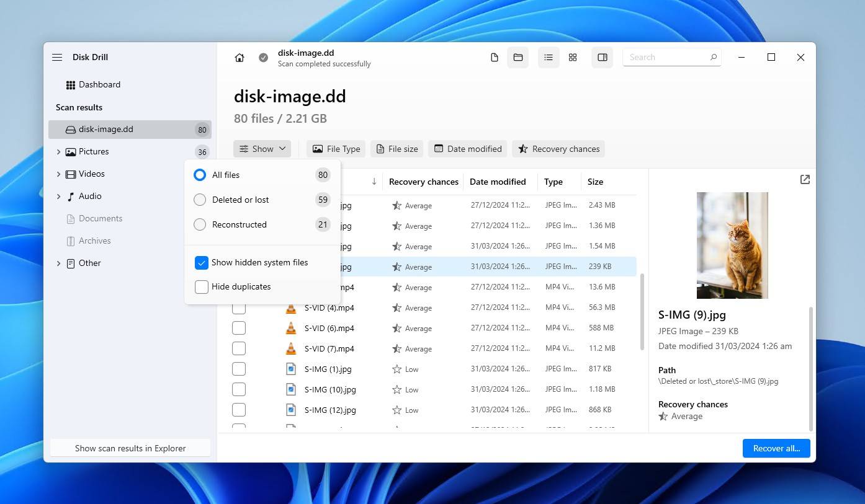Toggle the preview panel icon
The height and width of the screenshot is (504, 865).
603,58
